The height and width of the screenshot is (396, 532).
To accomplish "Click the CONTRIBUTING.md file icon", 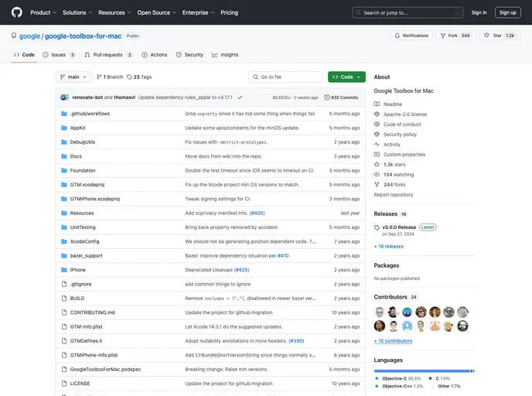I will pyautogui.click(x=63, y=312).
